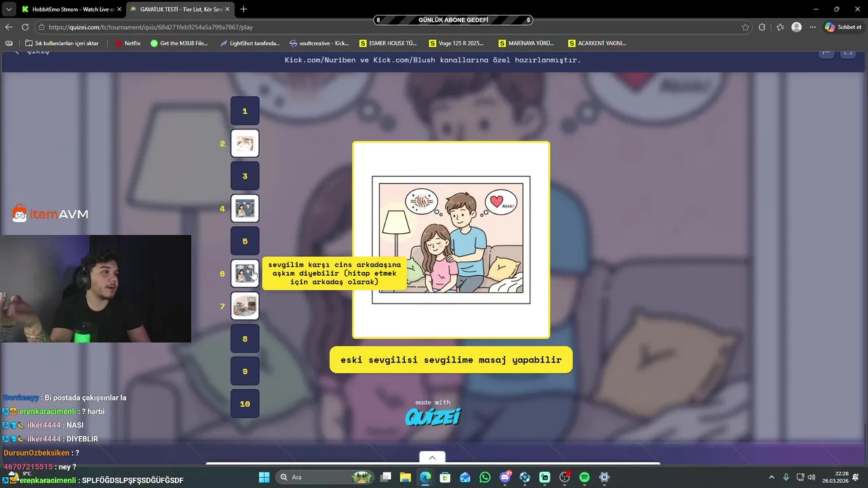The width and height of the screenshot is (868, 488).
Task: Open Sık kullanılanları içeri aktar bookmark
Action: pyautogui.click(x=60, y=43)
